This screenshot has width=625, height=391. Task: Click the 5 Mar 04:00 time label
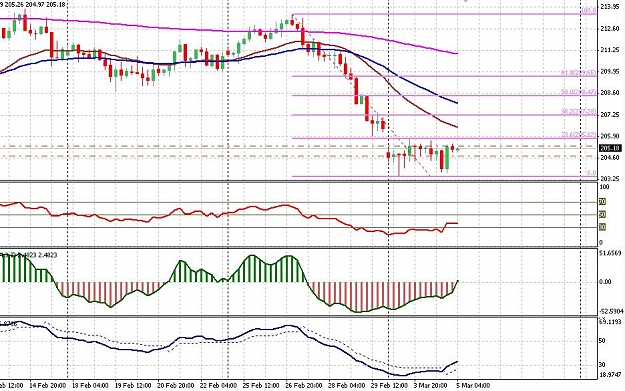(x=473, y=386)
